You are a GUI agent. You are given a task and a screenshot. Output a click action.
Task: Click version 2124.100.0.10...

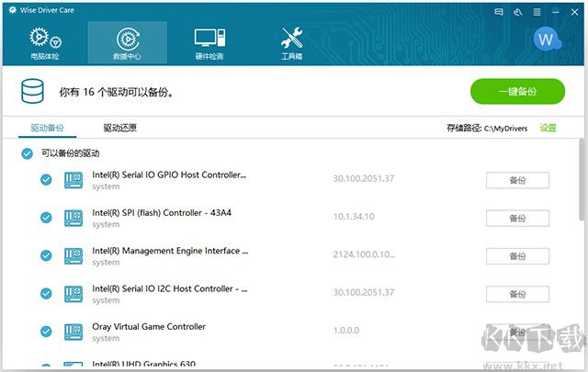[x=364, y=254]
